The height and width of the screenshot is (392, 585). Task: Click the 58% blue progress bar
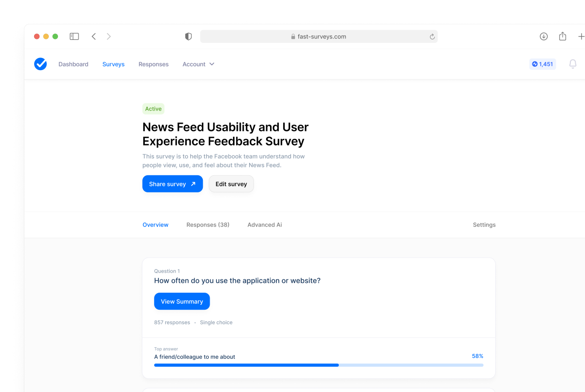(246, 365)
